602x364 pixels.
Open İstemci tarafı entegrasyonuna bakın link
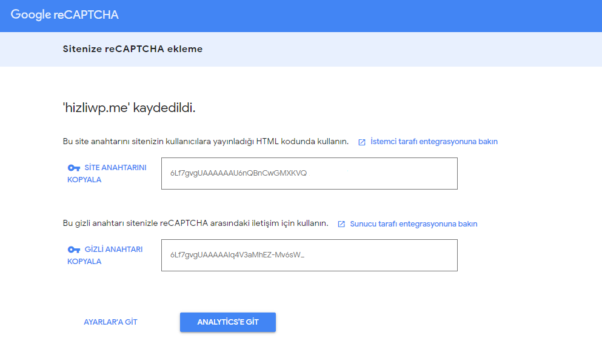434,142
